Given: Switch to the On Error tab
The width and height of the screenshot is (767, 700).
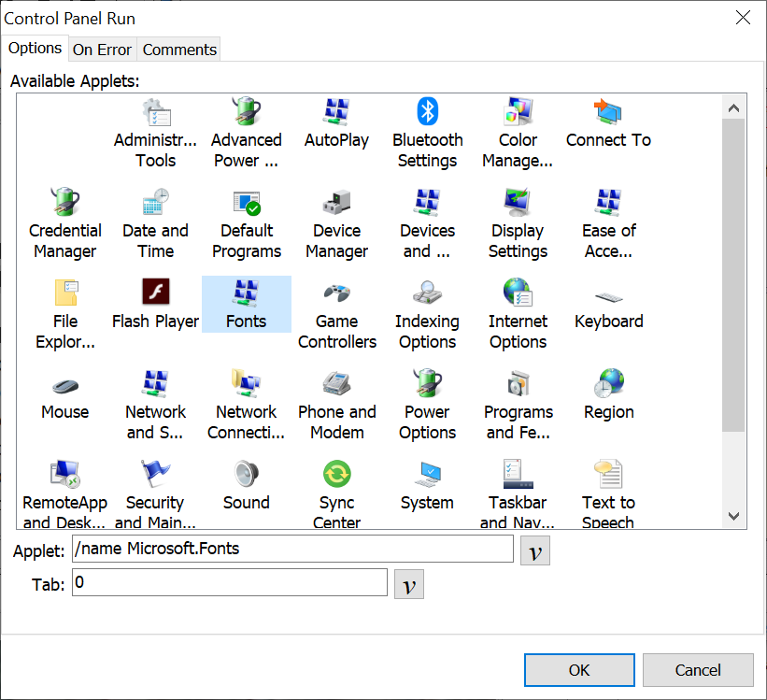Looking at the screenshot, I should (102, 50).
